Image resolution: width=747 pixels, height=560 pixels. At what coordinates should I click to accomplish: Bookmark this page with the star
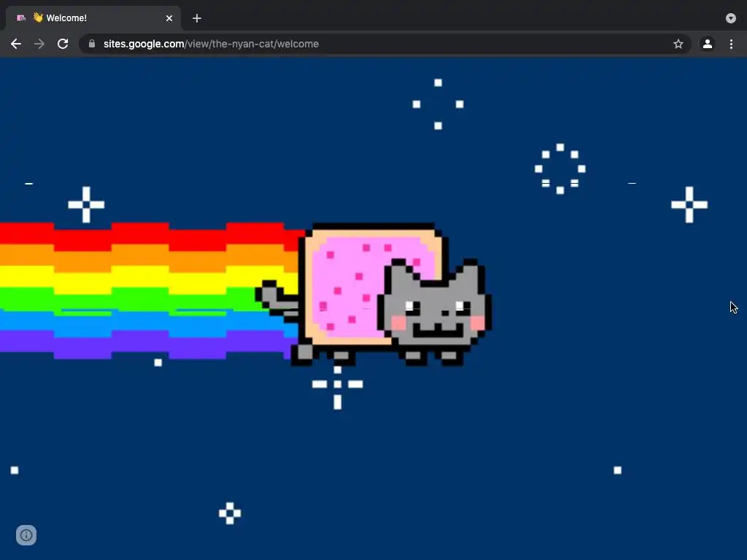678,44
